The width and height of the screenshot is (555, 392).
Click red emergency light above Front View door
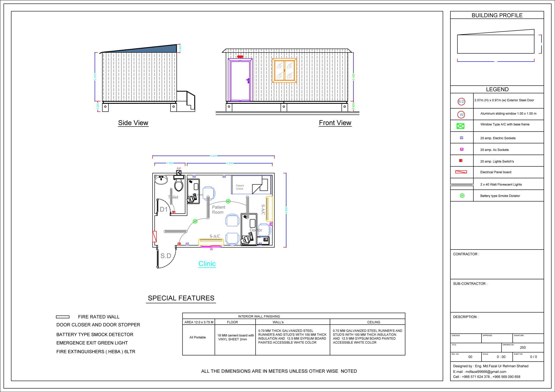pos(240,57)
